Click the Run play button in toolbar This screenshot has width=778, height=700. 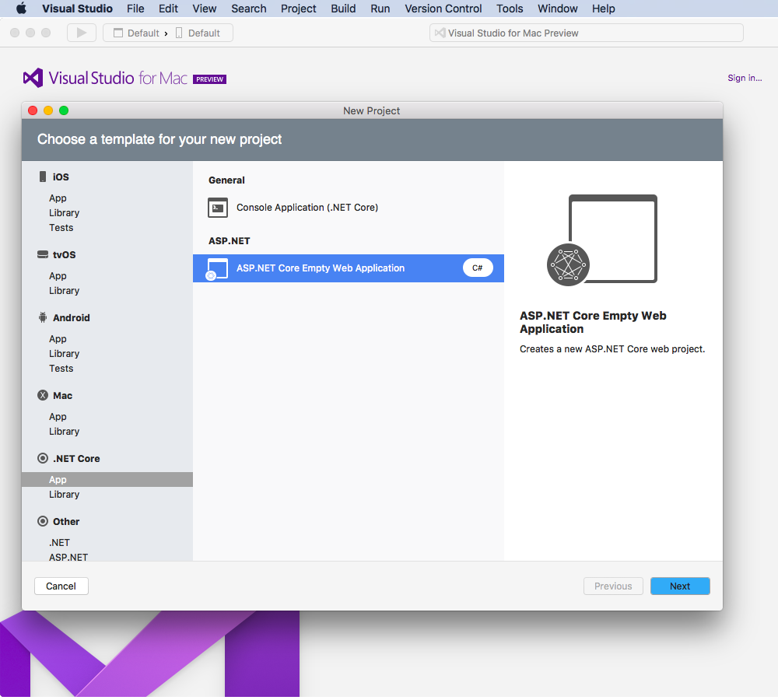82,33
